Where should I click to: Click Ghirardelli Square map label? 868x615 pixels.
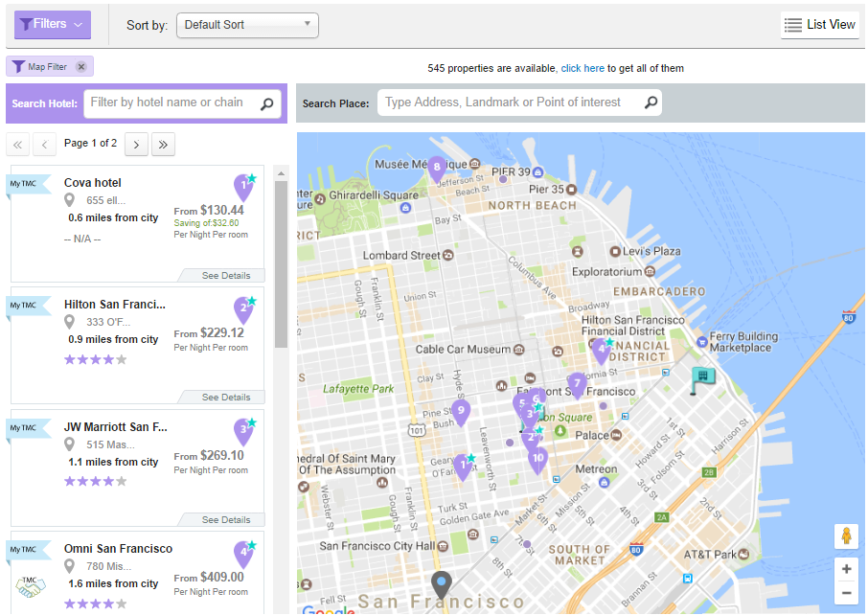pos(374,194)
